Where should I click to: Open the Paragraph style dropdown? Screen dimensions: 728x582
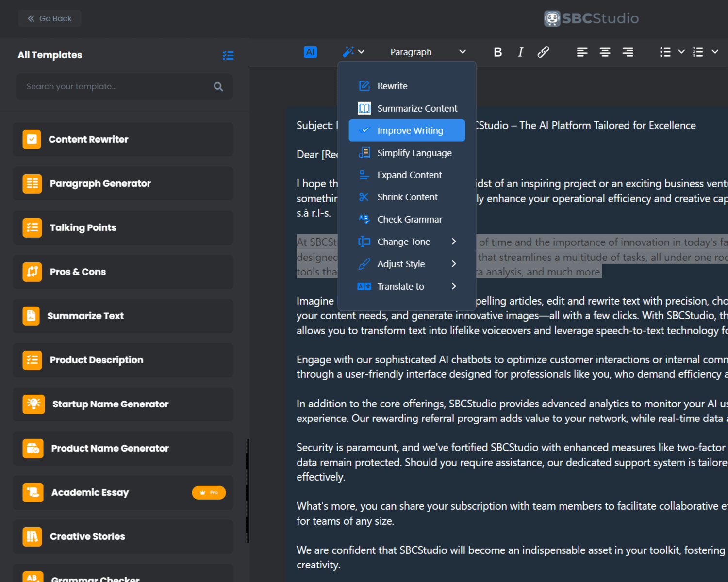click(x=428, y=52)
